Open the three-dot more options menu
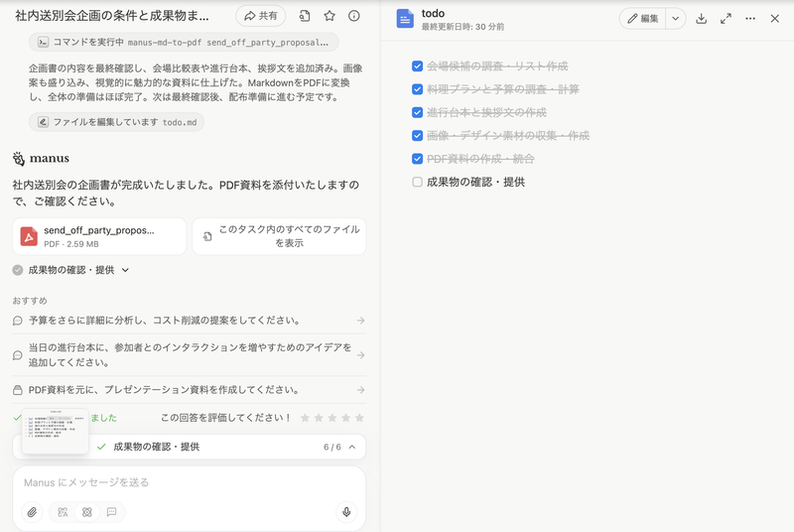Image resolution: width=794 pixels, height=532 pixels. coord(750,19)
